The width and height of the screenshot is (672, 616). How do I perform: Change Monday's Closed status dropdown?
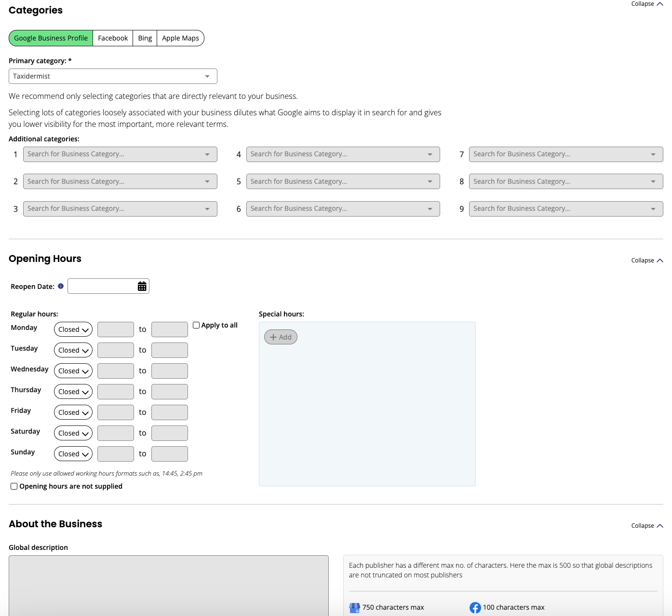coord(73,329)
